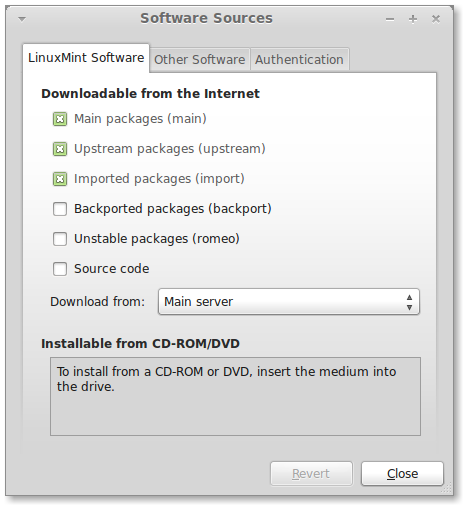Click the CD-ROM/DVD install list box

tap(235, 396)
